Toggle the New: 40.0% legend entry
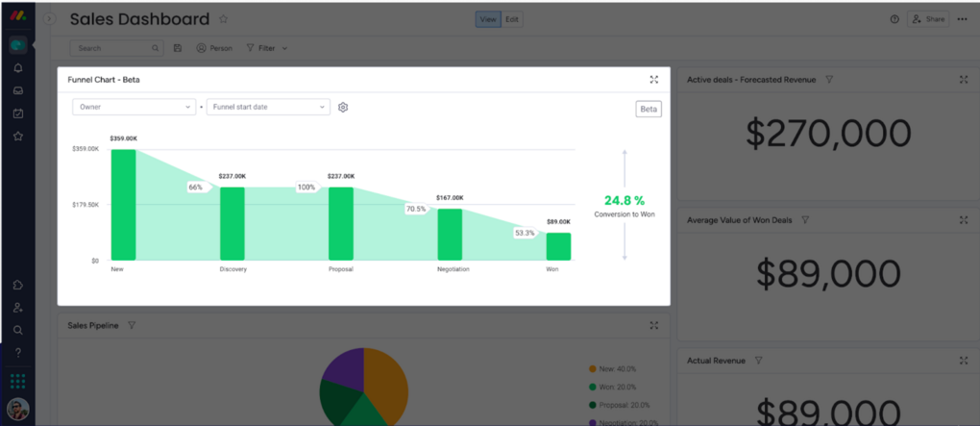This screenshot has height=426, width=980. pos(613,369)
